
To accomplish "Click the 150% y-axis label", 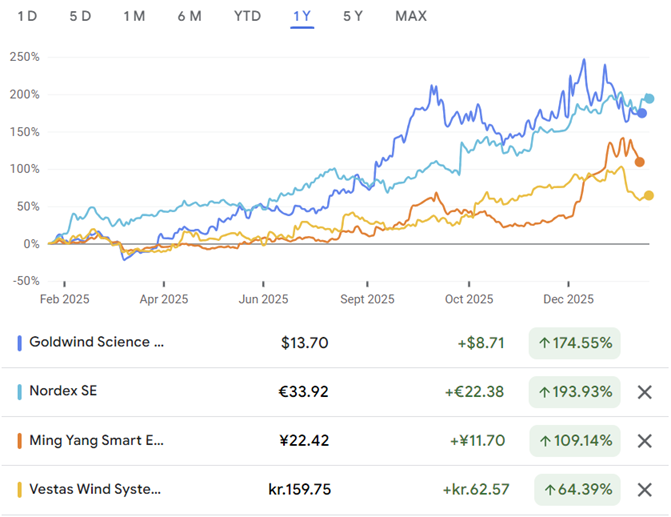I will (25, 132).
